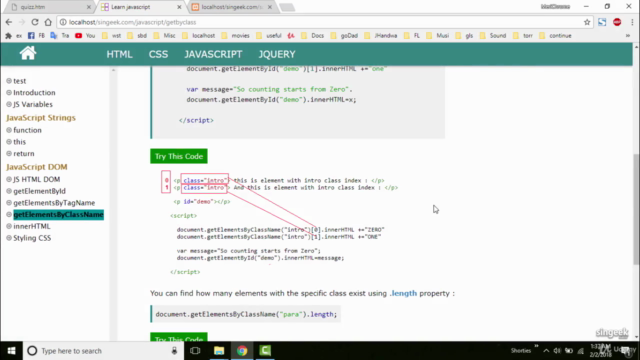This screenshot has height=360, width=640.
Task: Open the YouTube bookmark
Action: [x=85, y=36]
